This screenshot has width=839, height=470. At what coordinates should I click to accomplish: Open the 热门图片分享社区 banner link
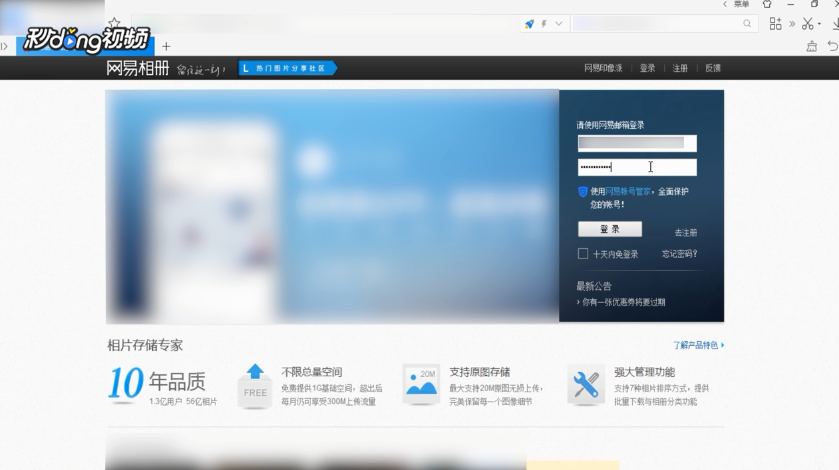point(287,68)
